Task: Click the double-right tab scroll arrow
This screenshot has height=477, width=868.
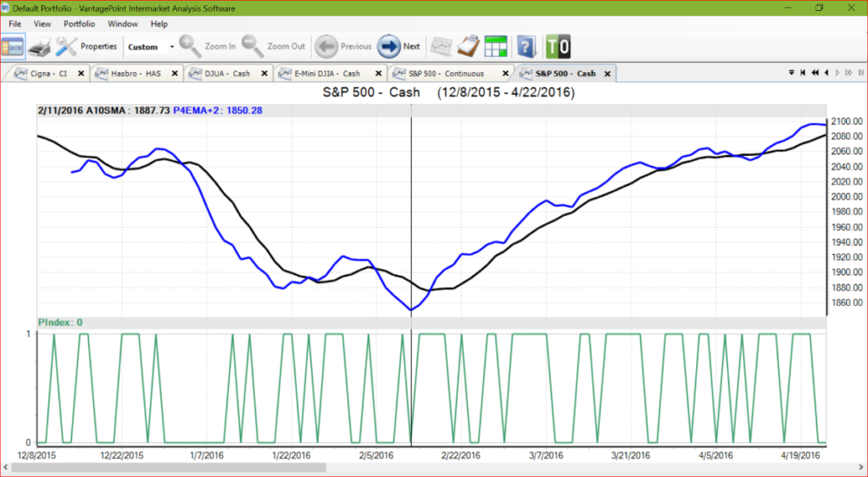Action: click(849, 73)
